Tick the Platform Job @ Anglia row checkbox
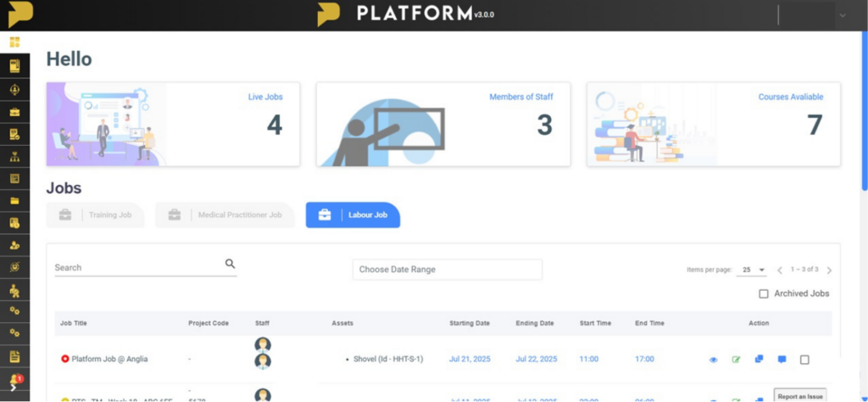The width and height of the screenshot is (868, 402). (x=804, y=360)
